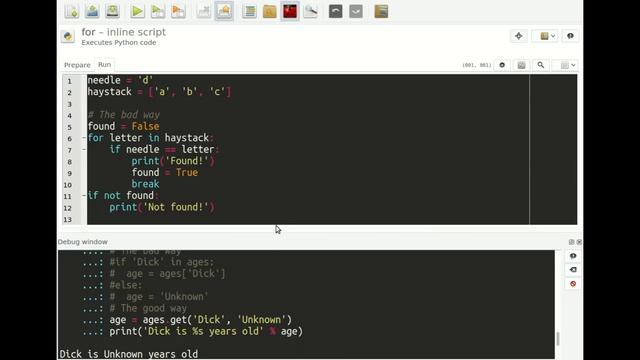The width and height of the screenshot is (640, 360).
Task: Click line number 13 in gutter
Action: 68,220
